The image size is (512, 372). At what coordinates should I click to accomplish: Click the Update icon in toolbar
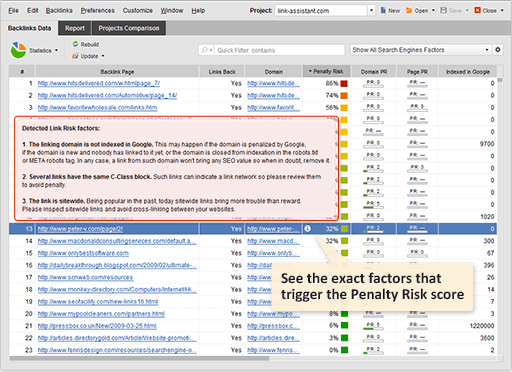(75, 56)
